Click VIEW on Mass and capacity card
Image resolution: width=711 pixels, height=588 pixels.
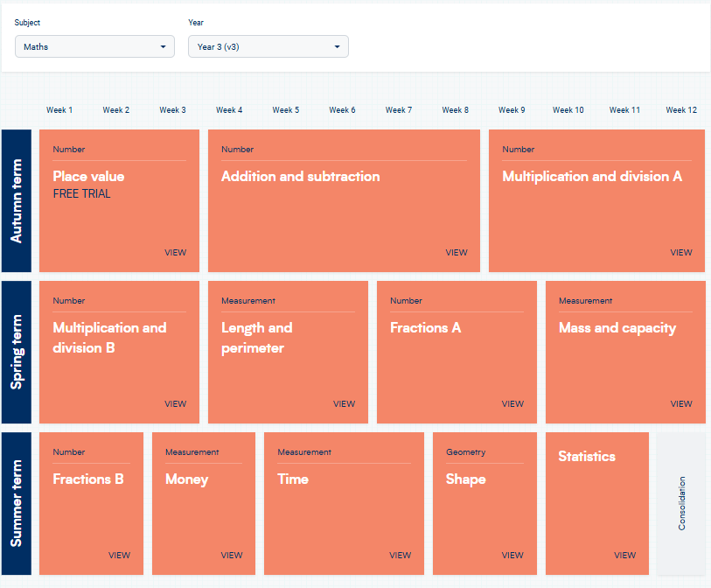tap(680, 404)
